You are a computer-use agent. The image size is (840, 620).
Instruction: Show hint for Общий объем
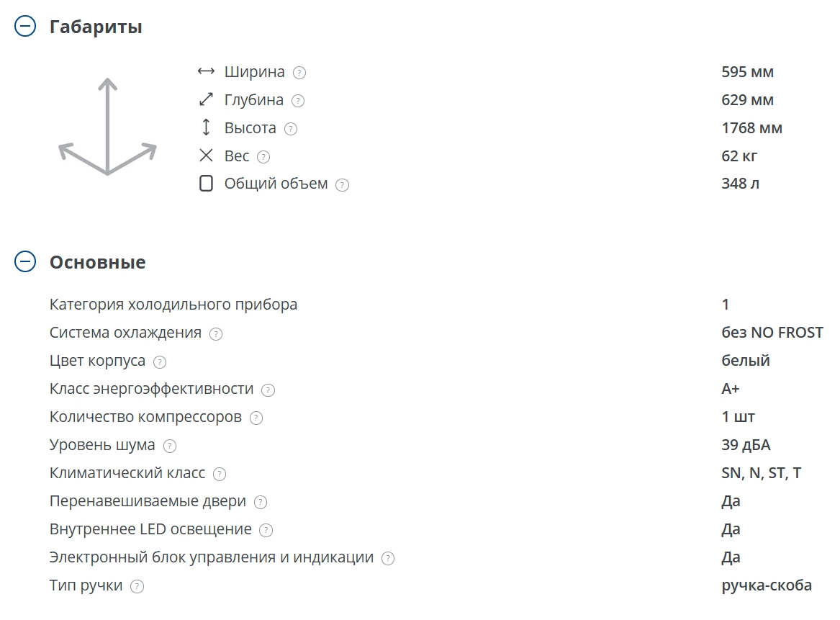pos(343,185)
